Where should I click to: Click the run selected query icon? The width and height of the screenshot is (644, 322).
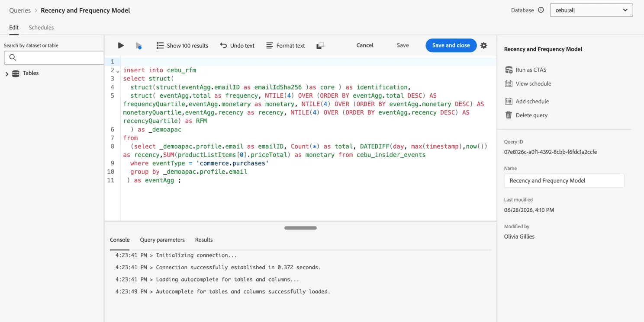(138, 45)
